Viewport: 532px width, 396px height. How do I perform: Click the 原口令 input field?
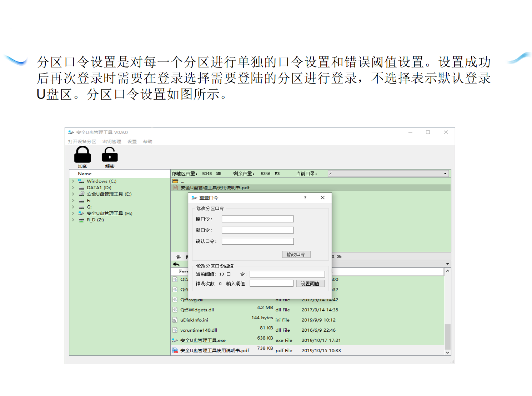pos(257,219)
